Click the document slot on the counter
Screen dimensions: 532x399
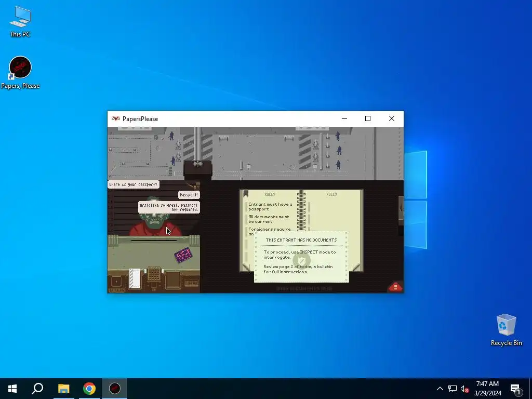click(154, 241)
